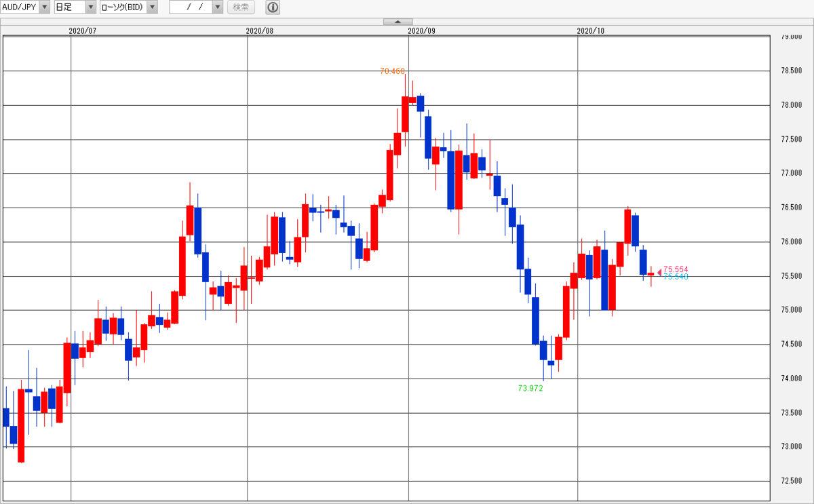Click the 2020/10 date axis label
814x504 pixels.
[590, 31]
